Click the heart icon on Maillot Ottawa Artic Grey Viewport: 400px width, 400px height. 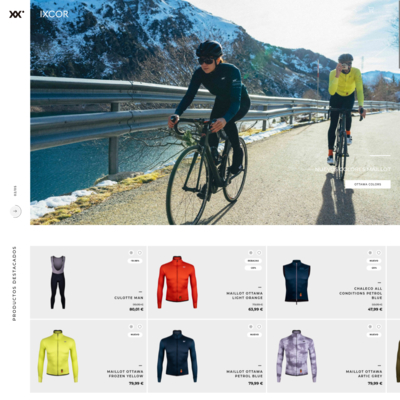378,327
